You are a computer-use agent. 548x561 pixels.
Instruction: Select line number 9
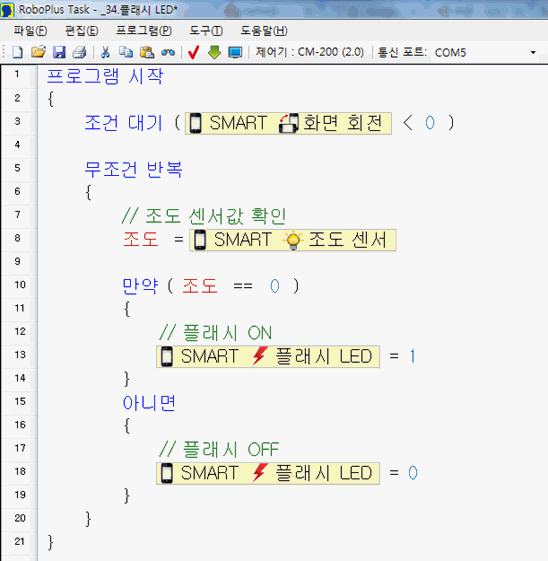[x=17, y=262]
